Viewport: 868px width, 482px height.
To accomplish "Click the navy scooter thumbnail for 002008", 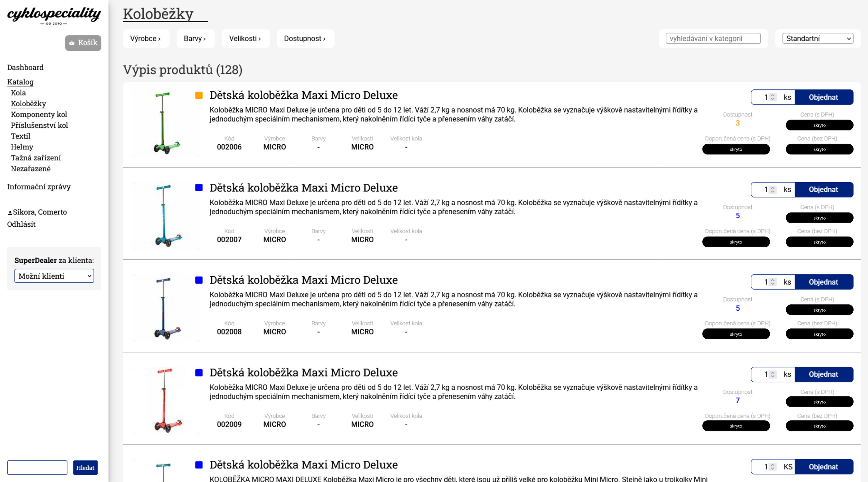I will coord(166,308).
